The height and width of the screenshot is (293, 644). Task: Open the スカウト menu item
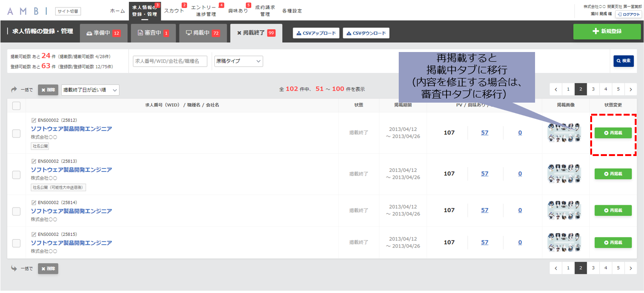(x=174, y=11)
